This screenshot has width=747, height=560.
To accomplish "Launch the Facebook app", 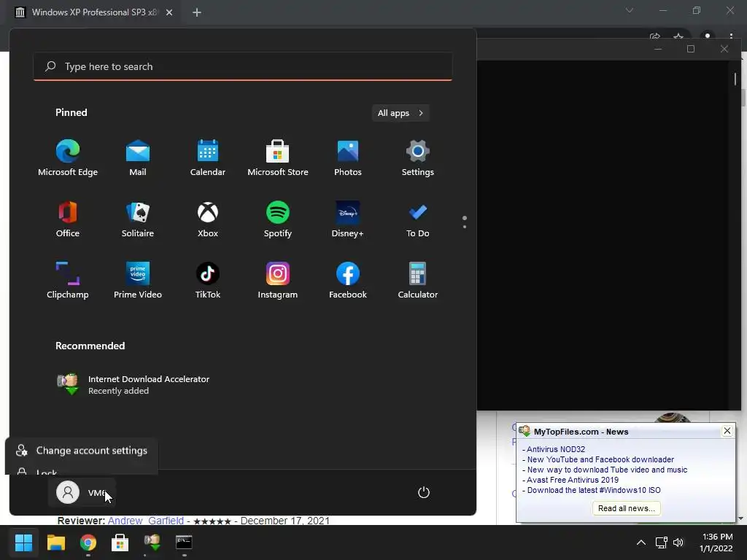I will tap(348, 281).
